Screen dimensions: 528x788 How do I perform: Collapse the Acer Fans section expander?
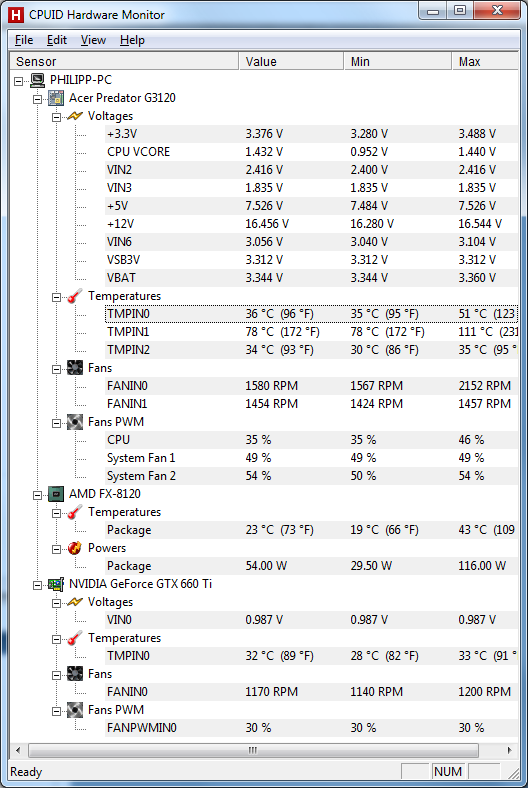(57, 368)
